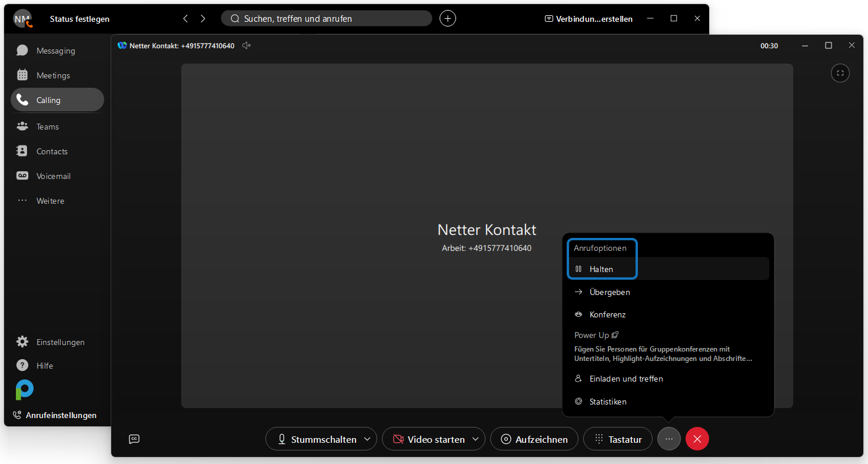This screenshot has height=464, width=868.
Task: Select Halten to hold the call
Action: (x=601, y=269)
